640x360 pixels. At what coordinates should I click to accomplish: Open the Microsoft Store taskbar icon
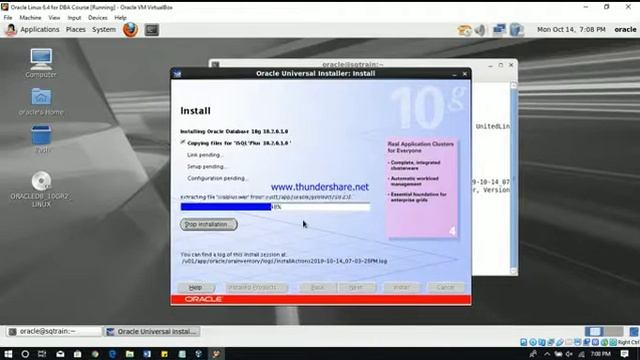pos(78,354)
